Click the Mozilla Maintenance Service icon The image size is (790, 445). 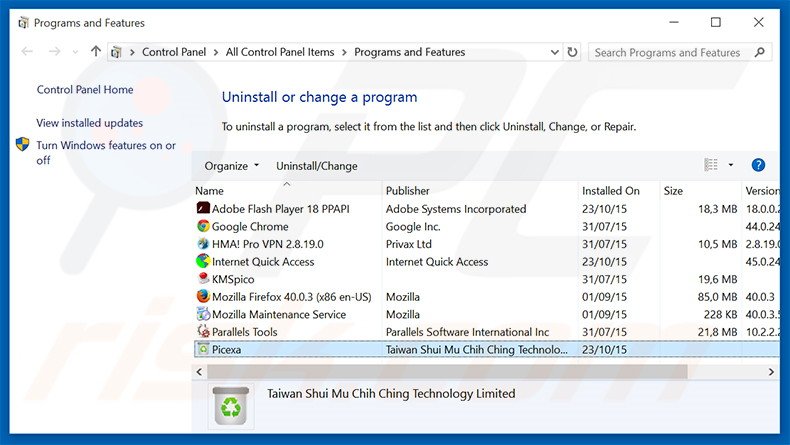(203, 313)
